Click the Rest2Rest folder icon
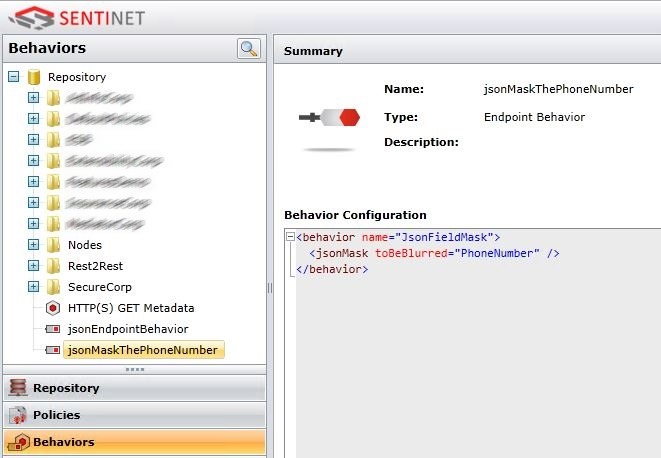The image size is (661, 458). (54, 266)
